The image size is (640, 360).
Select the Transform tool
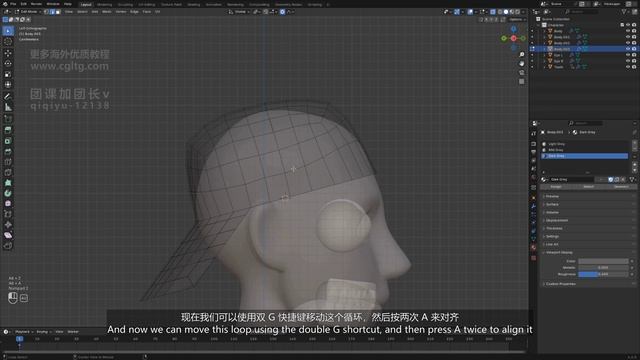point(8,85)
